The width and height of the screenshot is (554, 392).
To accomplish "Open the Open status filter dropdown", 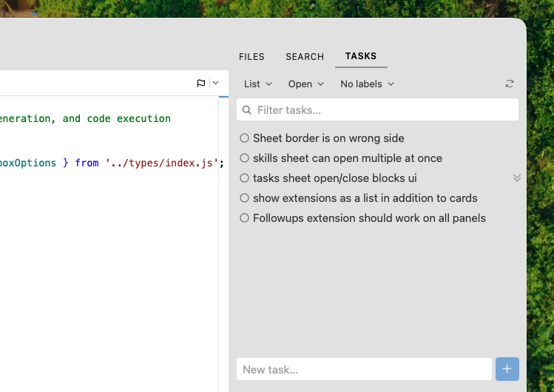I will (306, 84).
